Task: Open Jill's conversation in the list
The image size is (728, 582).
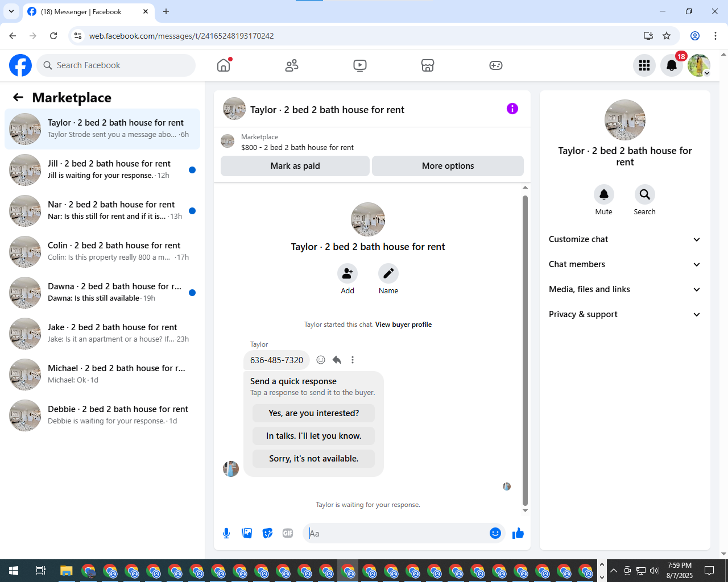Action: 102,170
